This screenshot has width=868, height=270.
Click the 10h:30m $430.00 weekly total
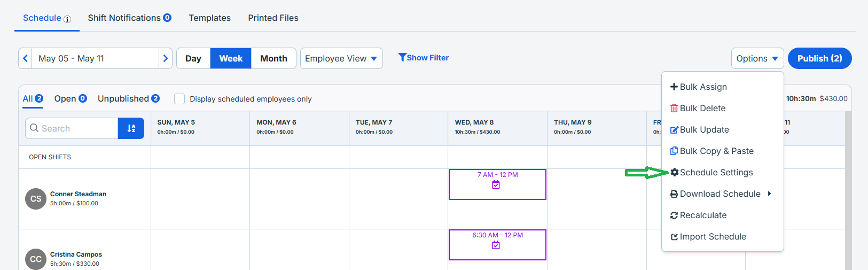tap(817, 98)
